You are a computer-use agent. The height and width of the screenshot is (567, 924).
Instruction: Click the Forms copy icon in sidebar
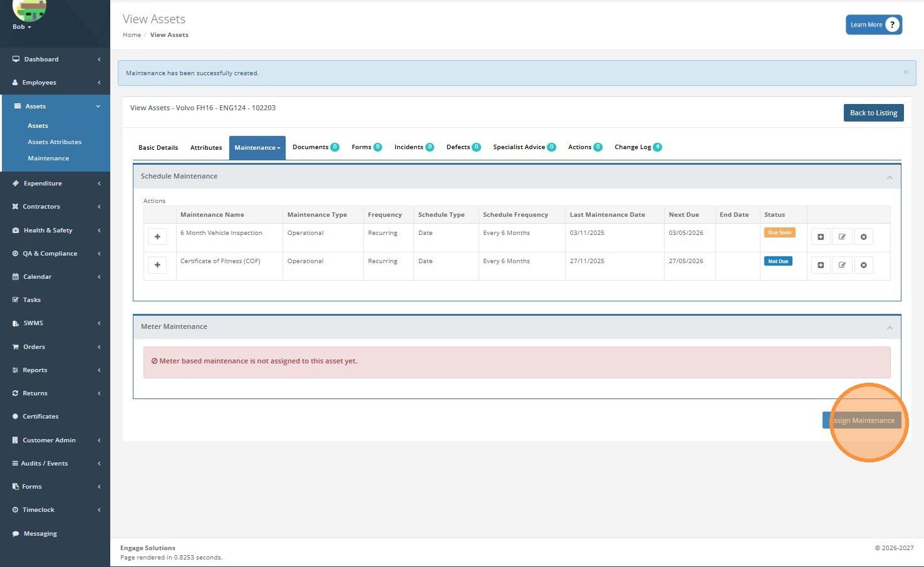[x=15, y=487]
